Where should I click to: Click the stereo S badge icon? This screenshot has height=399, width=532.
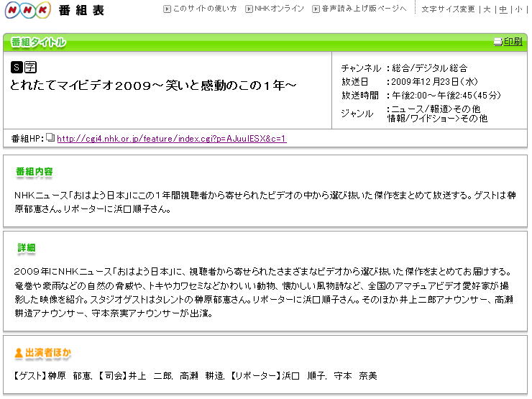[17, 67]
